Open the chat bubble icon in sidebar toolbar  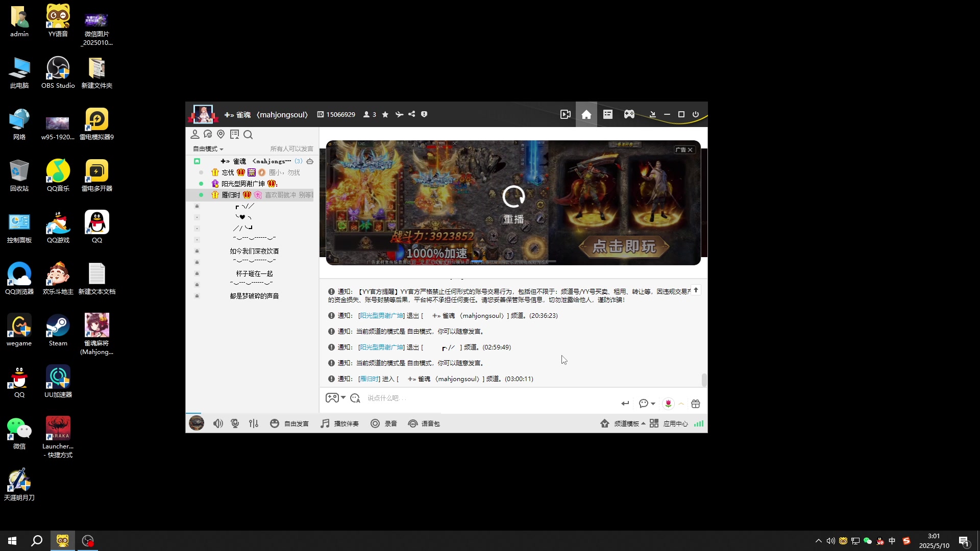pyautogui.click(x=208, y=134)
